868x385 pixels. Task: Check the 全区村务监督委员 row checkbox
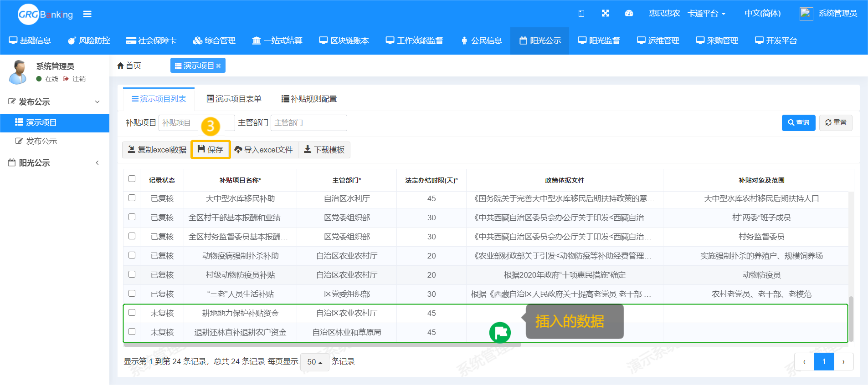132,236
